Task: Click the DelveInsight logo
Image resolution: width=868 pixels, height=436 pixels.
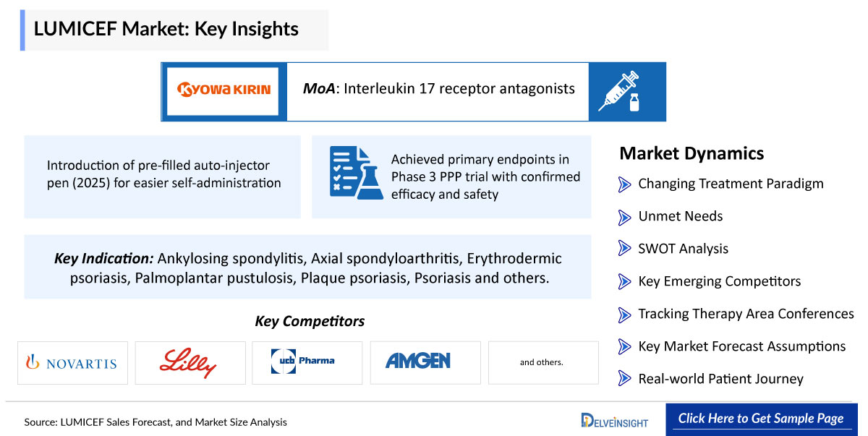Action: (615, 420)
